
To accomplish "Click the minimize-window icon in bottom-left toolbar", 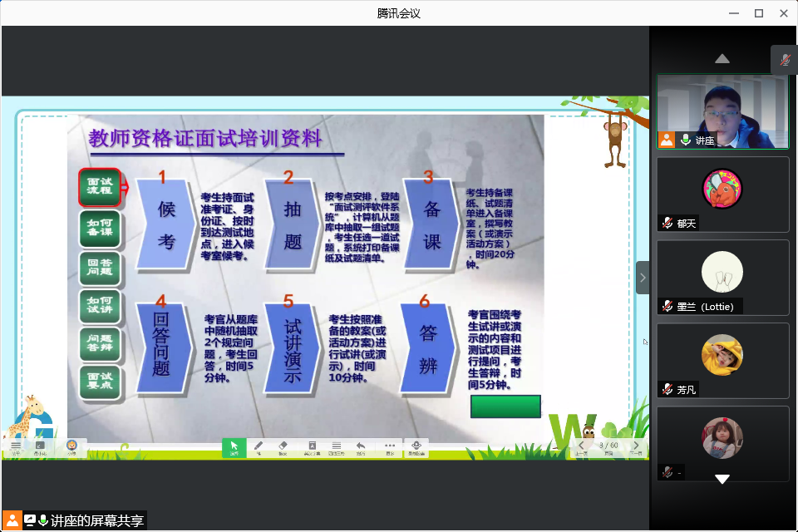I will 40,447.
